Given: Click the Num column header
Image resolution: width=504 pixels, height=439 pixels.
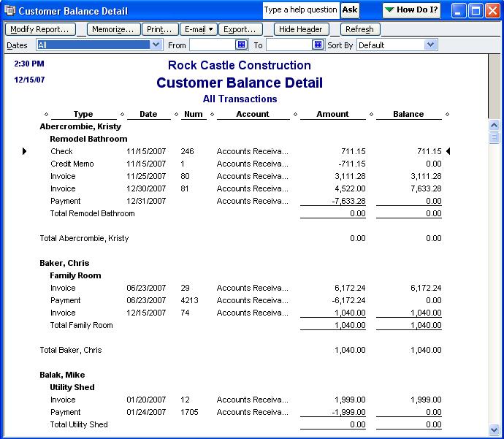Looking at the screenshot, I should tap(194, 114).
